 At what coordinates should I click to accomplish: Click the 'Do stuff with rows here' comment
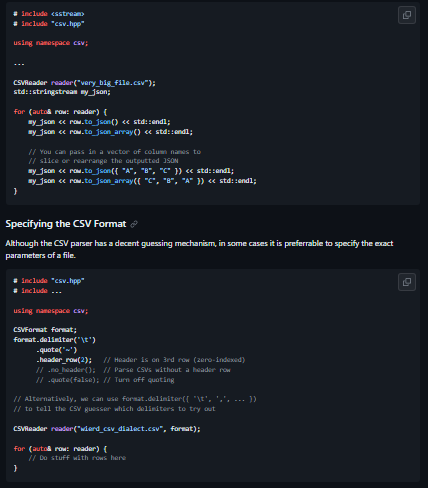[x=77, y=458]
